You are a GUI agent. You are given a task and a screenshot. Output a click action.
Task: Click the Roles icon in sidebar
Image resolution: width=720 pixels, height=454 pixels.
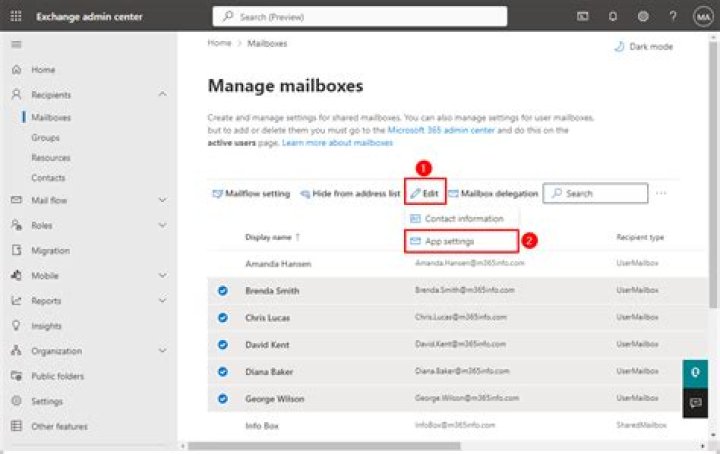coord(17,225)
